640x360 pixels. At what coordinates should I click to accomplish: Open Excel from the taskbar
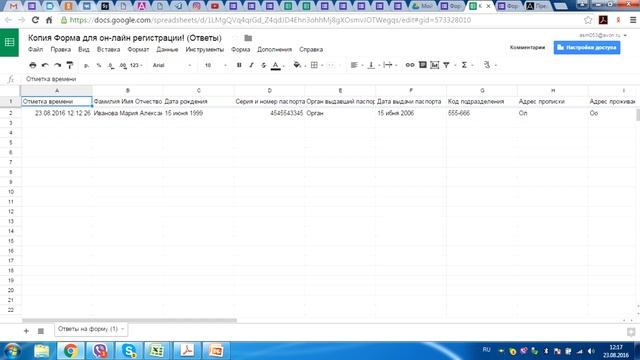158,351
